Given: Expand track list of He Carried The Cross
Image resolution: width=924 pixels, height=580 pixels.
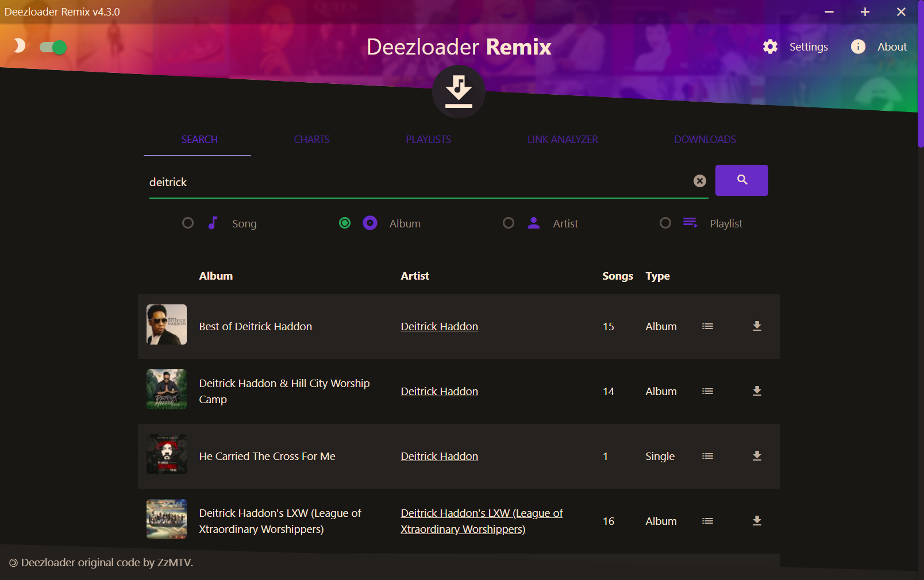Looking at the screenshot, I should [707, 456].
